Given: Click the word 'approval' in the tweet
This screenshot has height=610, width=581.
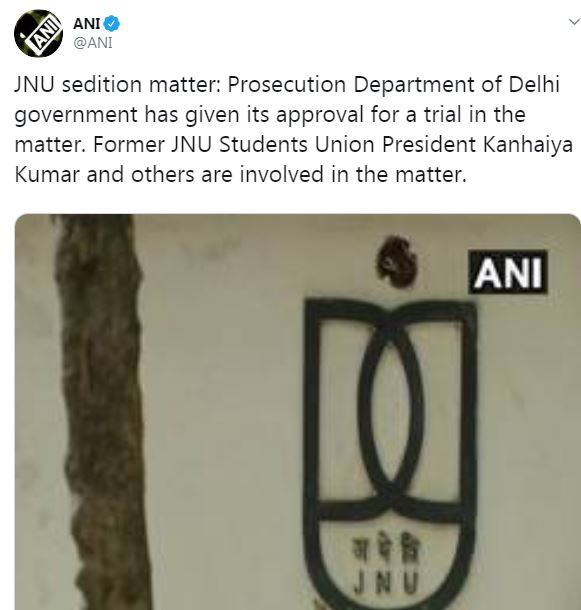Looking at the screenshot, I should click(x=319, y=115).
